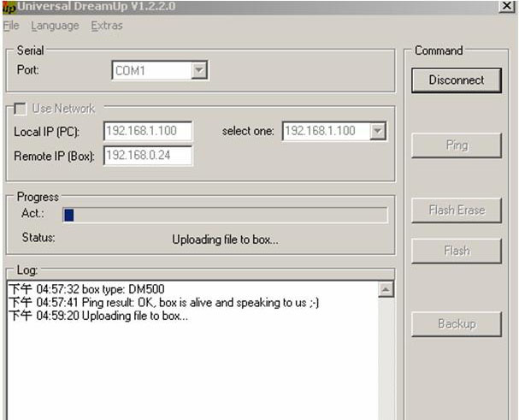
Task: Select the log line 'box type: DM500'
Action: pyautogui.click(x=86, y=289)
